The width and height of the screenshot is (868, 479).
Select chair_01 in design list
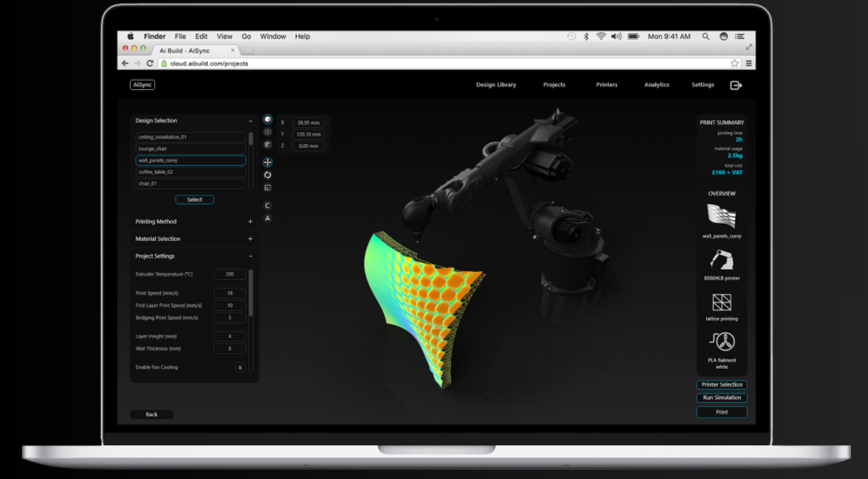(x=191, y=184)
